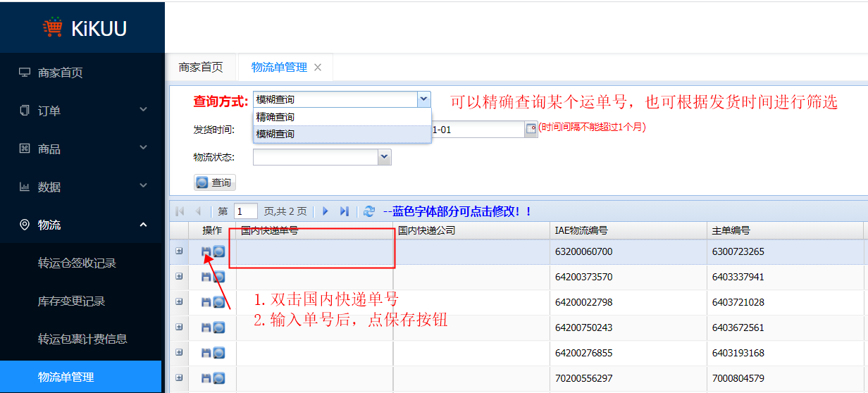Viewport: 868px width, 393px height.
Task: Expand row details for 70200556297
Action: tap(179, 378)
